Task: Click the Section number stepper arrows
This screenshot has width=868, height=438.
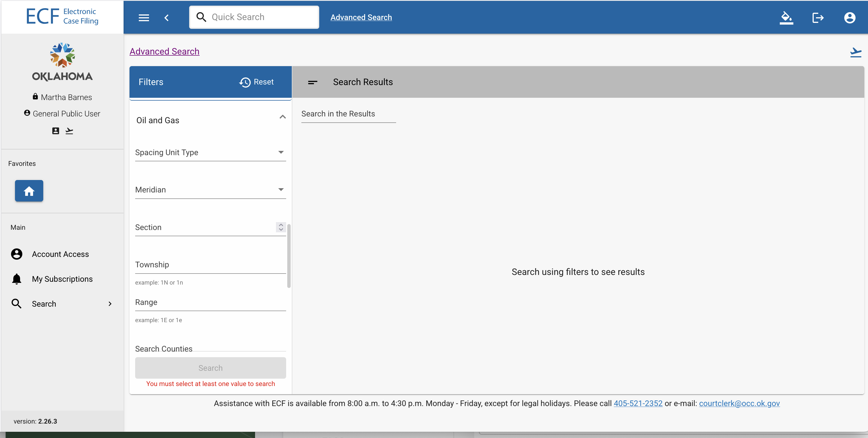Action: tap(281, 227)
